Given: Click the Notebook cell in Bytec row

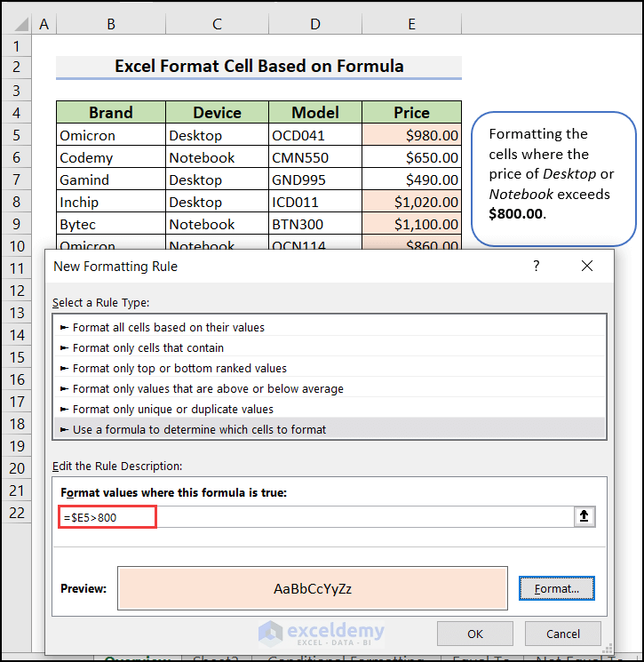Looking at the screenshot, I should (x=217, y=224).
